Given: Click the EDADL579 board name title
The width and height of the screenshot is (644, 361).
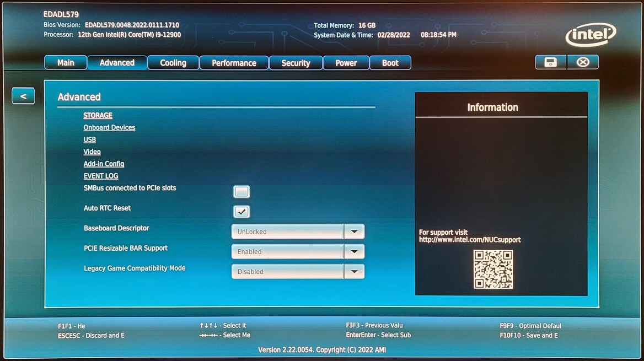Looking at the screenshot, I should coord(61,14).
